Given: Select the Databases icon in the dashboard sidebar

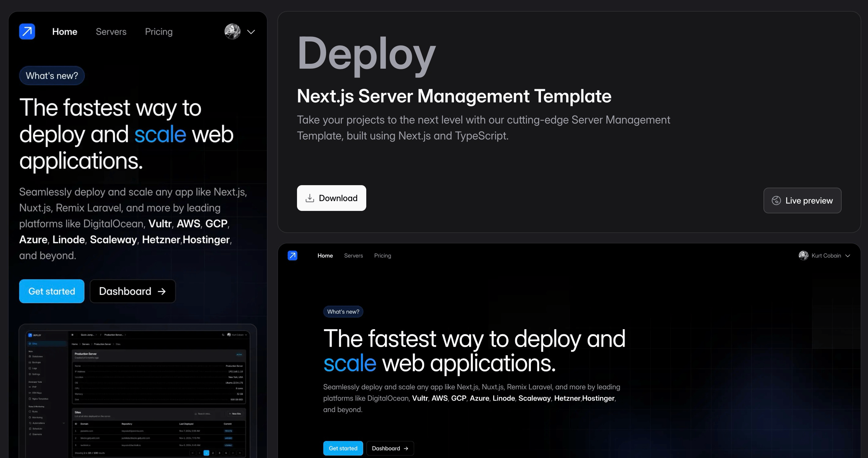Looking at the screenshot, I should [30, 357].
